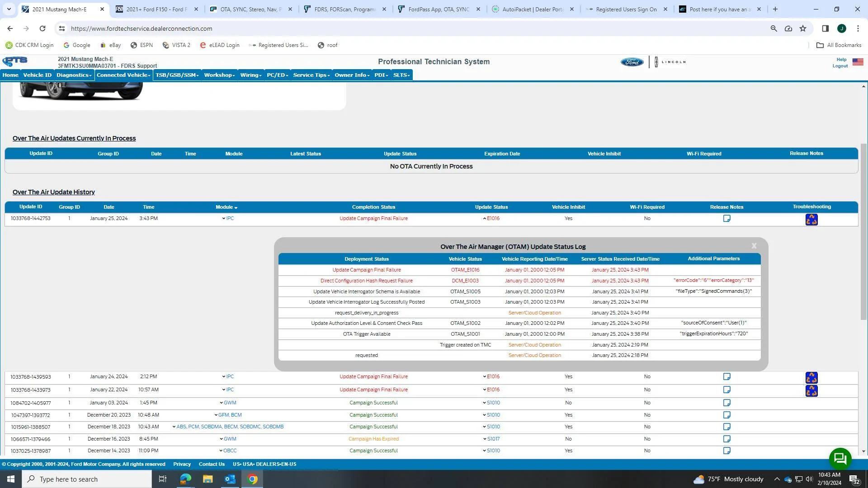
Task: Open Contact Us footer link
Action: tap(212, 465)
